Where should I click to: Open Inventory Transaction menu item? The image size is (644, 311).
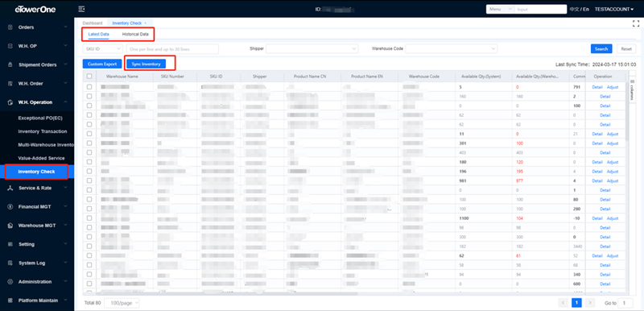43,131
